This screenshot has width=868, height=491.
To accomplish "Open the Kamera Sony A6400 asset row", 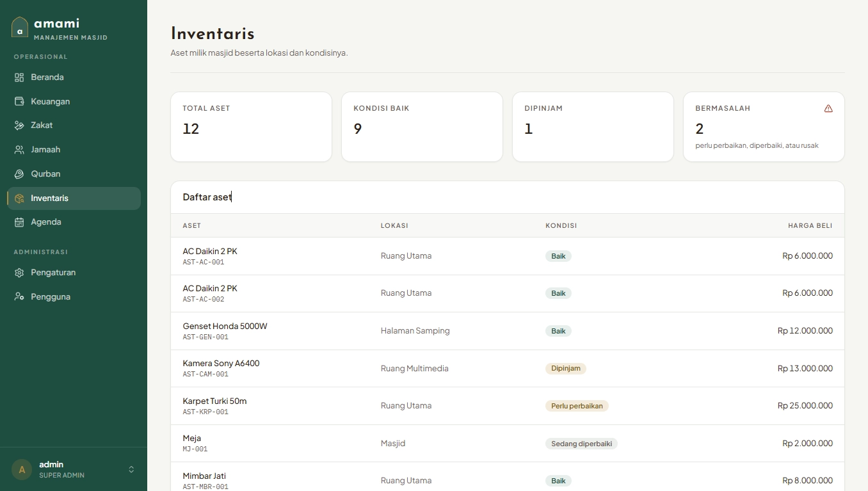I will pos(508,368).
